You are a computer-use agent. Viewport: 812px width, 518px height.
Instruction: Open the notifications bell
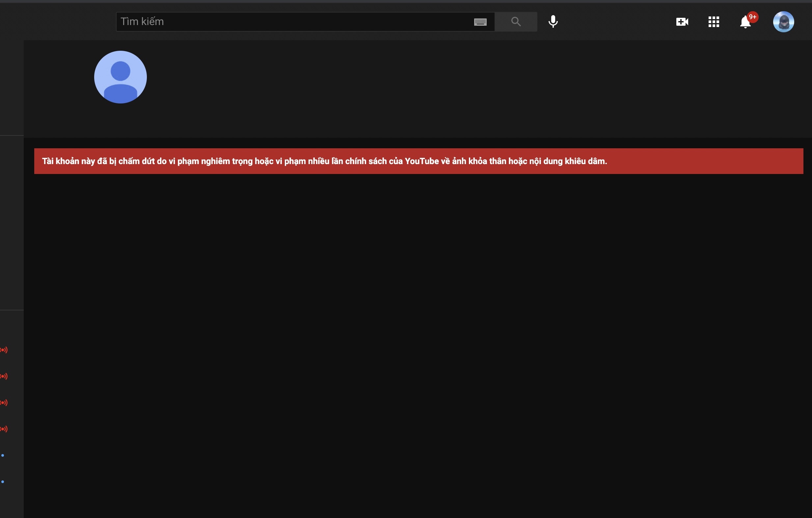click(x=745, y=23)
